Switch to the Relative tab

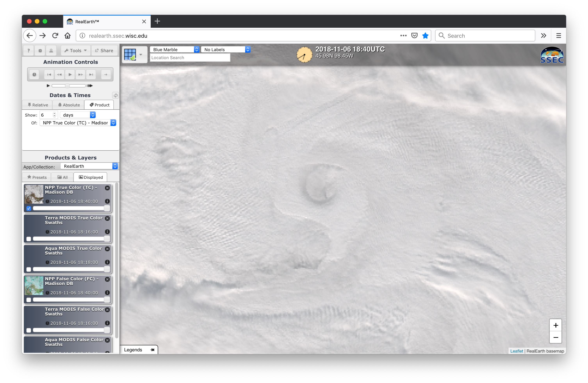[37, 105]
